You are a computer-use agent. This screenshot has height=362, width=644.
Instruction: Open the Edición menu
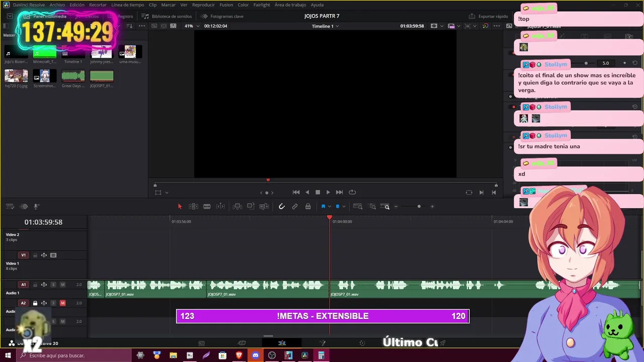point(77,5)
